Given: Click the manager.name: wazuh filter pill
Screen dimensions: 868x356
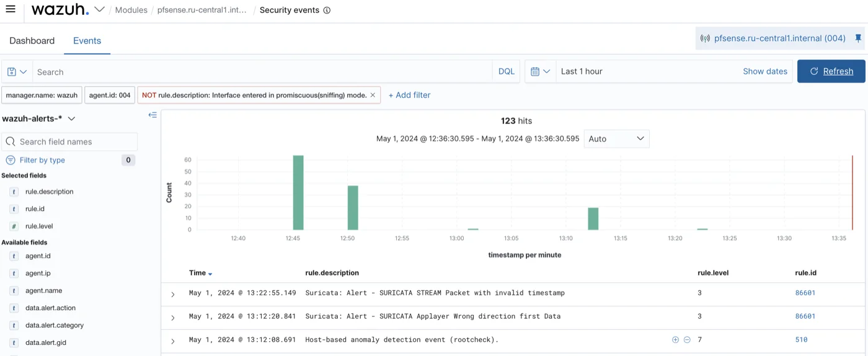Looking at the screenshot, I should coord(42,95).
